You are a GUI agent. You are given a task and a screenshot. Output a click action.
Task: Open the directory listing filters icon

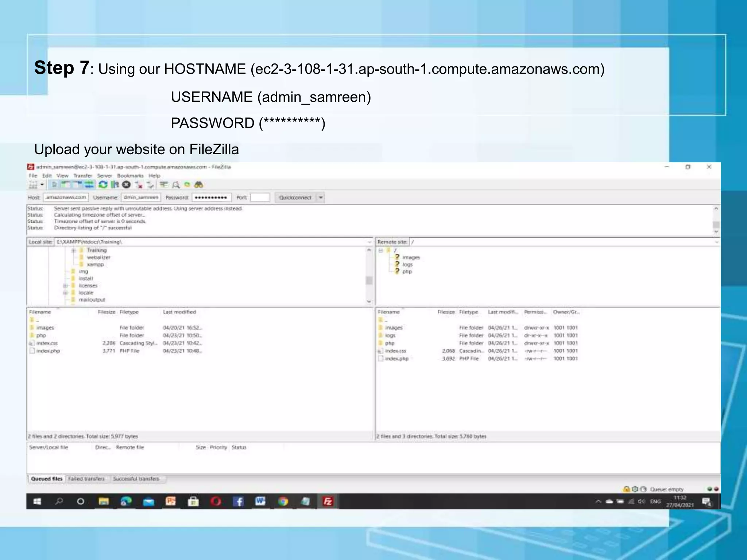(x=164, y=185)
